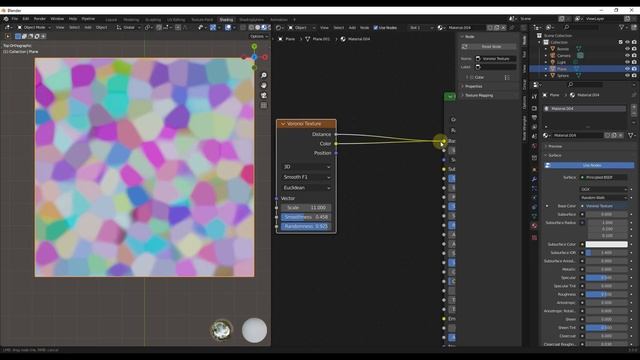
Task: Hide the Sphere object with its eye icon
Action: point(627,76)
